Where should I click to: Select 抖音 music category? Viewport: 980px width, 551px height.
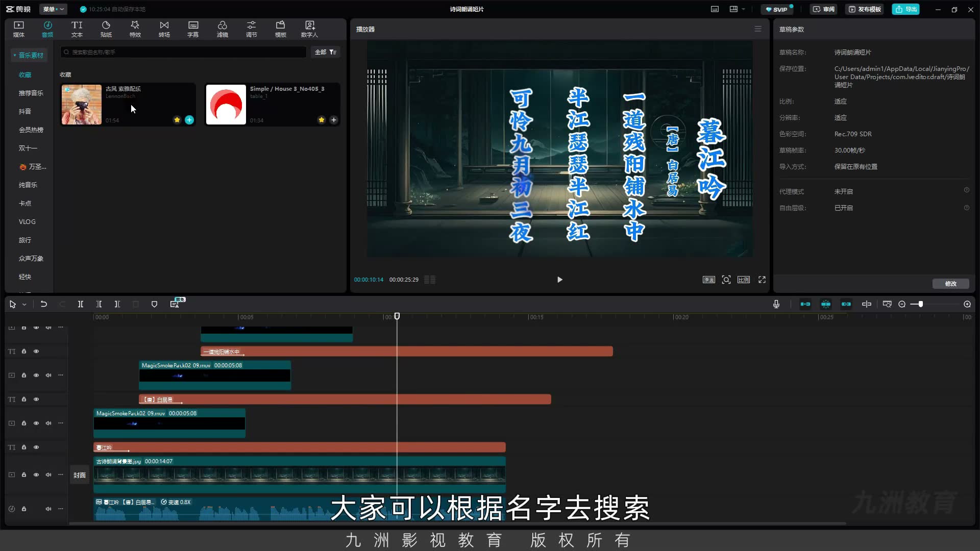point(25,111)
